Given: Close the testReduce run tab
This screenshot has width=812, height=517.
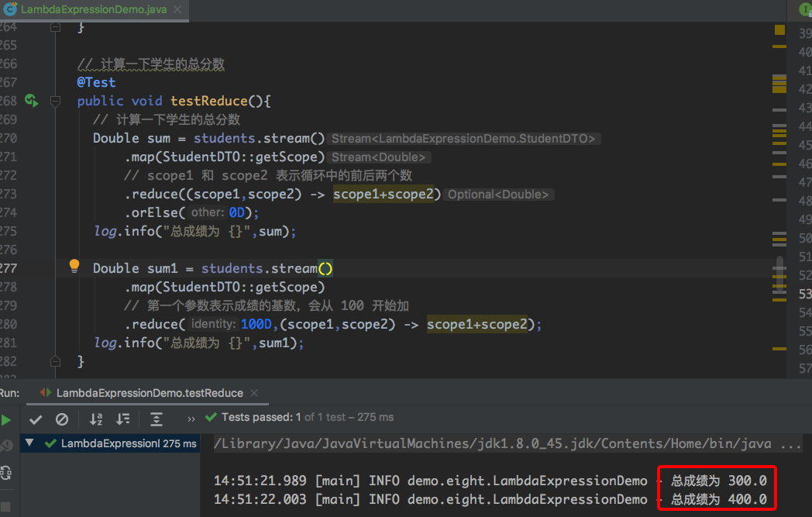Looking at the screenshot, I should (x=255, y=393).
